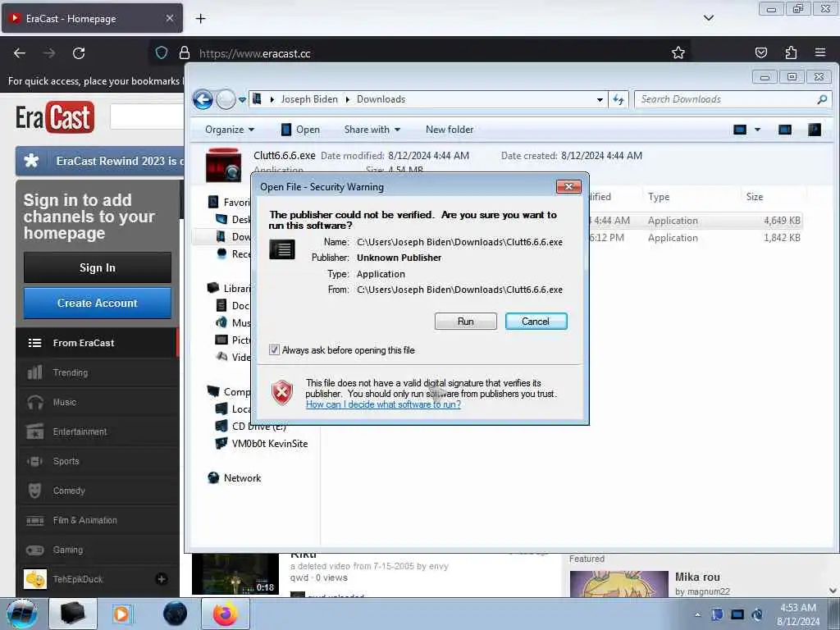Select Libraries in the navigation pane

235,289
